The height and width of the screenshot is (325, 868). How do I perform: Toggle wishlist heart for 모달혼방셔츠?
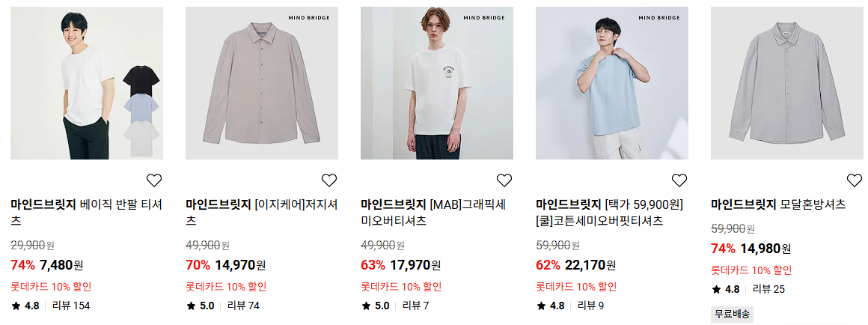(x=855, y=180)
